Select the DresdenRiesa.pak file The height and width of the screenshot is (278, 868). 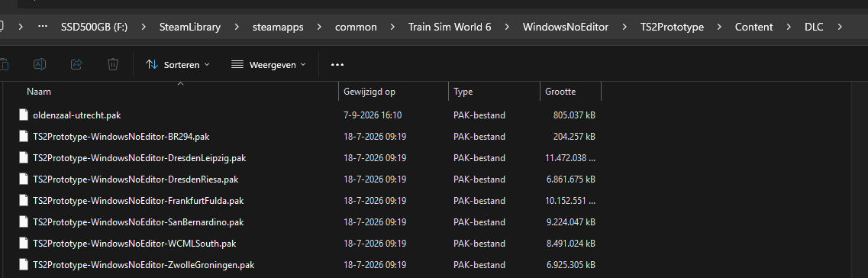[136, 179]
